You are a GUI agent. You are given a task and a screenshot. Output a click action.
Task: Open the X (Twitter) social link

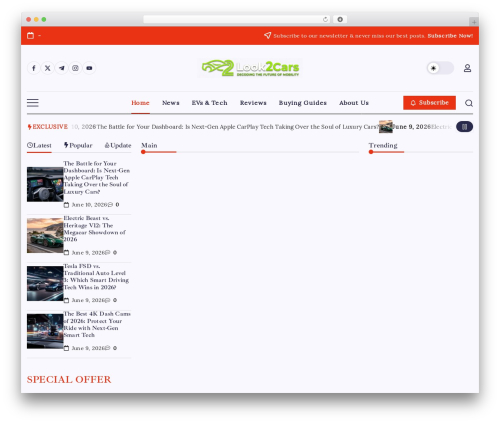(x=48, y=68)
